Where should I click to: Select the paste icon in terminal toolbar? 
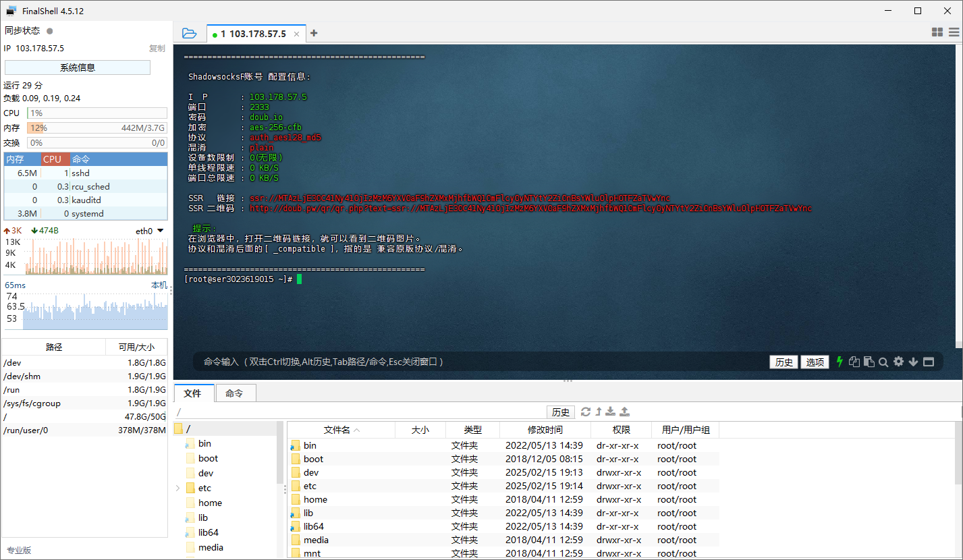(869, 361)
